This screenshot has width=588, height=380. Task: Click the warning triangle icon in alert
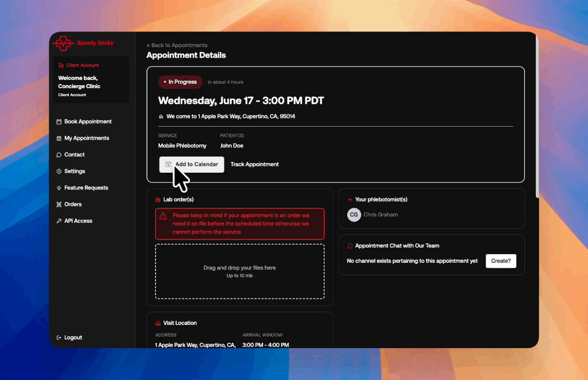coord(163,216)
